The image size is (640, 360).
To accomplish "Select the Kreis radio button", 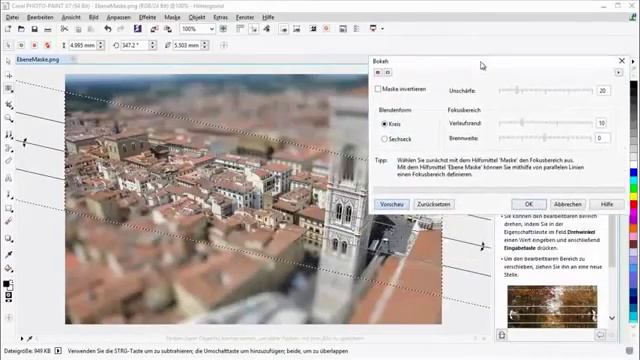I will coord(384,124).
